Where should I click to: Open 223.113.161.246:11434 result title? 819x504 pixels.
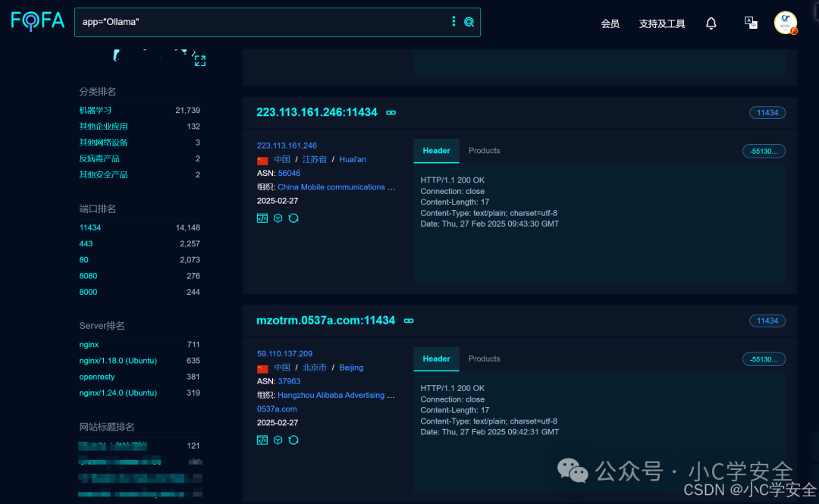(x=316, y=112)
